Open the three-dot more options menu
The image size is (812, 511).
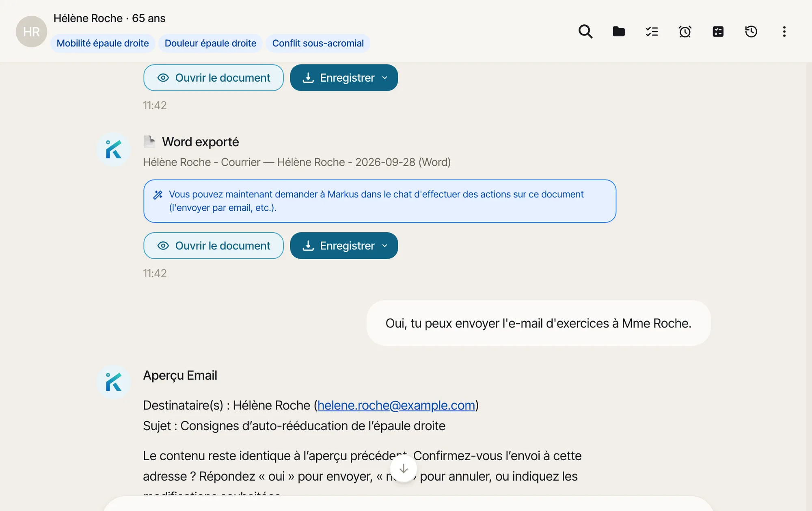pos(784,32)
